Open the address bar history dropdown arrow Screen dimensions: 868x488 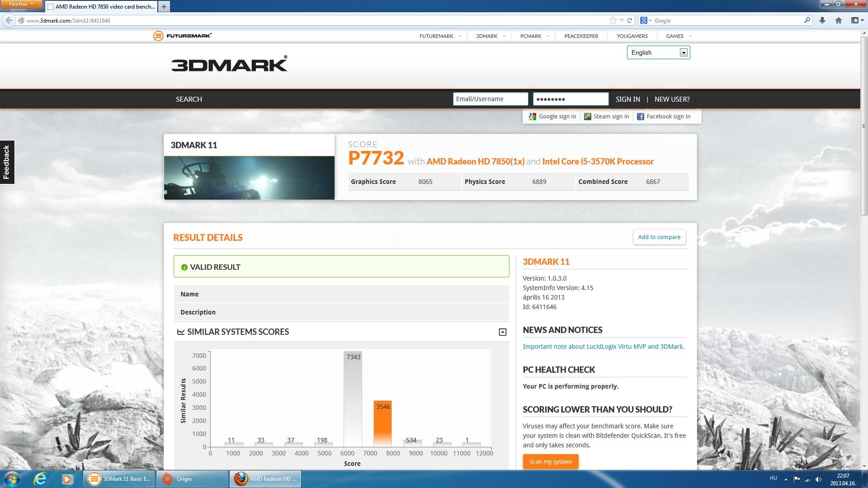tap(622, 20)
